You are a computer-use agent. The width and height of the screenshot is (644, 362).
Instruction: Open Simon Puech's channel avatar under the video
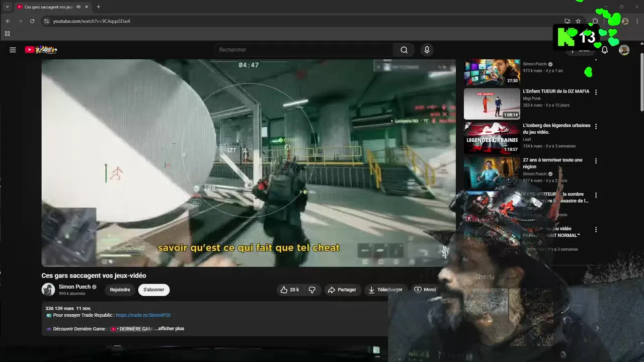click(48, 290)
